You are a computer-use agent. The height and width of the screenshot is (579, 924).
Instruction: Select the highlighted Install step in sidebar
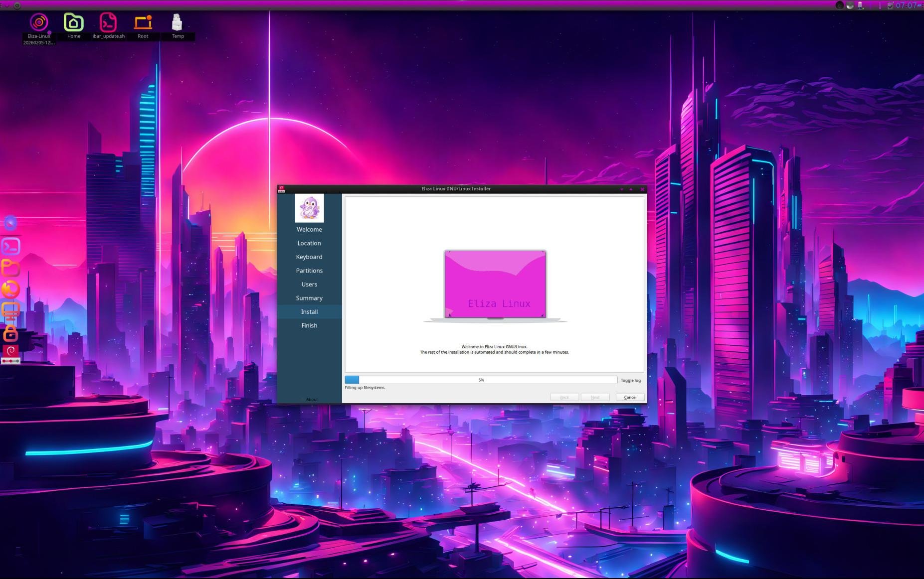[x=309, y=312]
